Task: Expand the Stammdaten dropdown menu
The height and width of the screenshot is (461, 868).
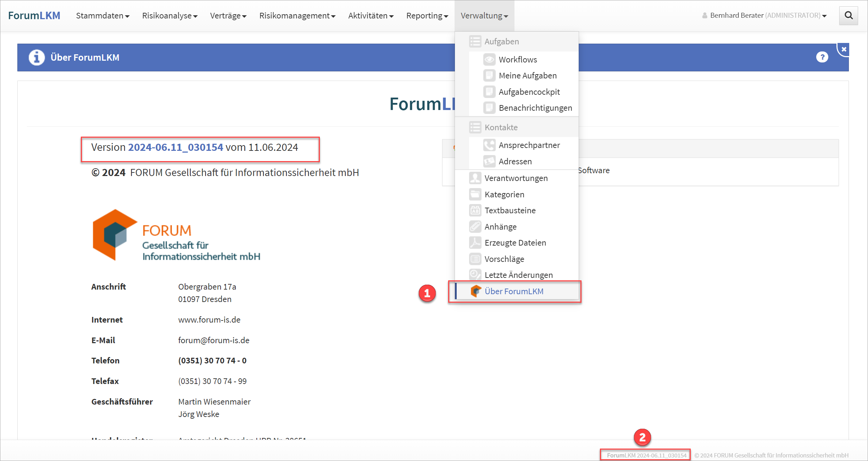Action: 102,16
